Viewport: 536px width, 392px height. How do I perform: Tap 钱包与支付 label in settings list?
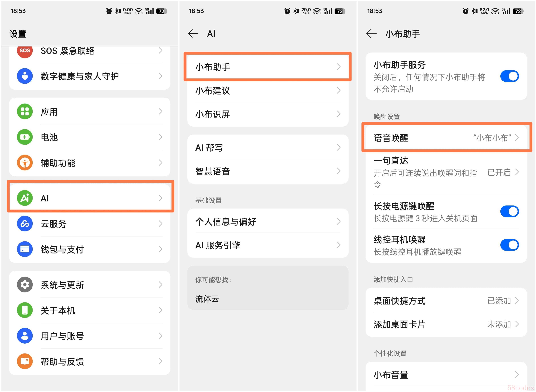pyautogui.click(x=62, y=249)
